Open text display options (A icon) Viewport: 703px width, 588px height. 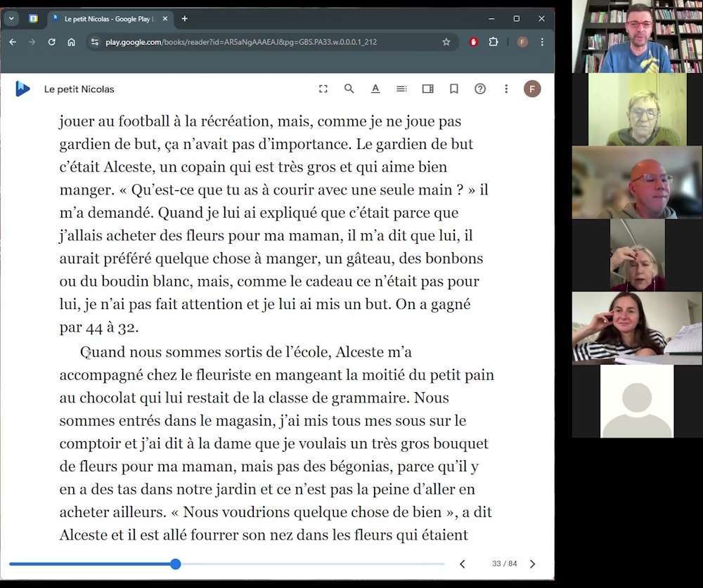[x=375, y=89]
